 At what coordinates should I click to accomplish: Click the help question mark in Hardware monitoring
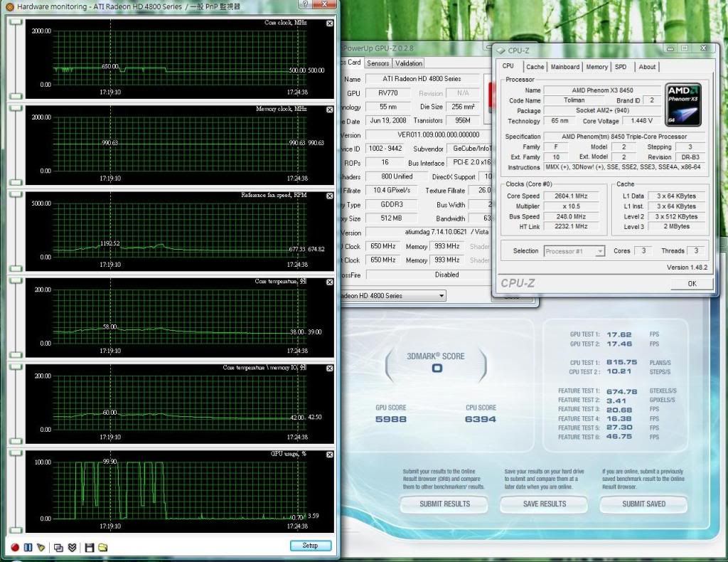(x=305, y=4)
